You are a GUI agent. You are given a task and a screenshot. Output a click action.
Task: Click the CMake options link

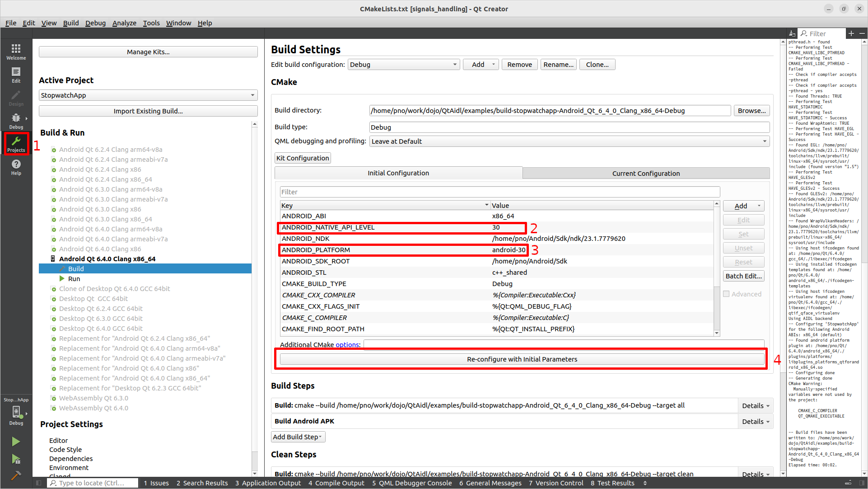pos(347,345)
